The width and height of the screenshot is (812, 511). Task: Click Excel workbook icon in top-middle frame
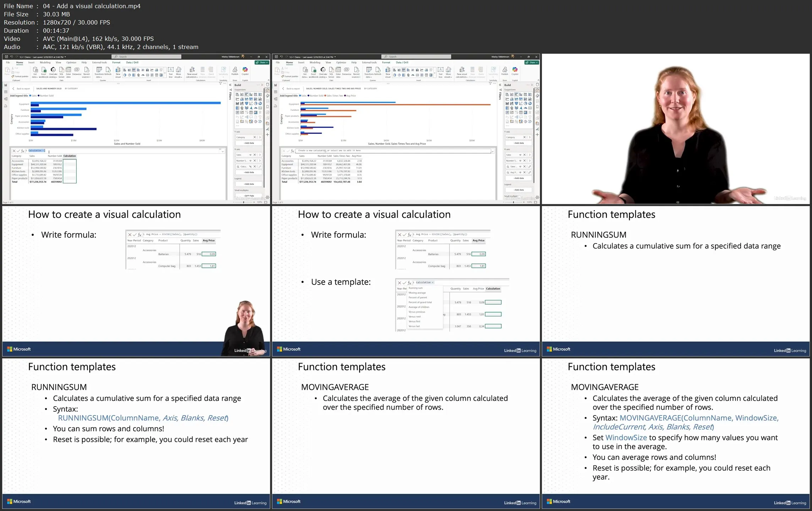tap(314, 70)
